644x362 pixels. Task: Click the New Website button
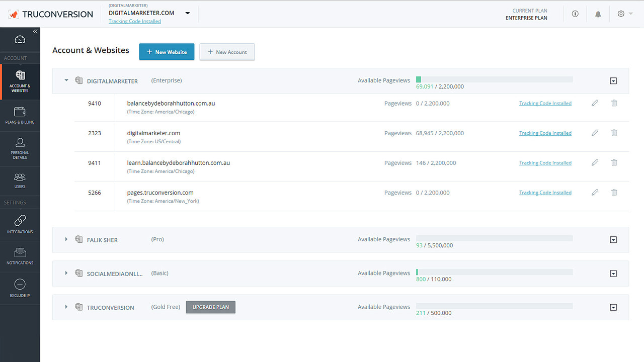point(167,52)
